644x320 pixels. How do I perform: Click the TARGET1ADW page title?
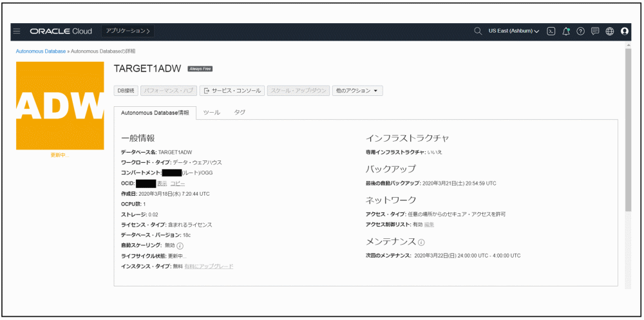tap(147, 69)
